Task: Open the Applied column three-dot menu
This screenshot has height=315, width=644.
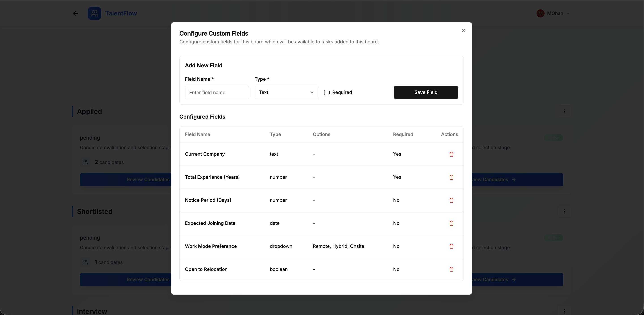Action: [x=565, y=112]
